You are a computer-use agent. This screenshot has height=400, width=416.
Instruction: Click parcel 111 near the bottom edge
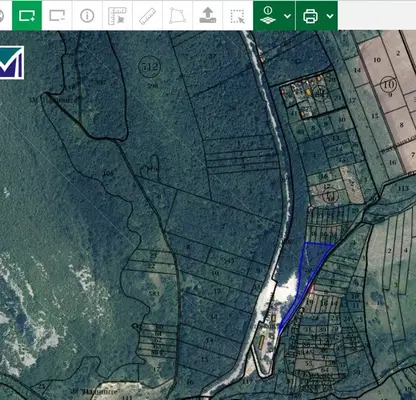[127, 397]
